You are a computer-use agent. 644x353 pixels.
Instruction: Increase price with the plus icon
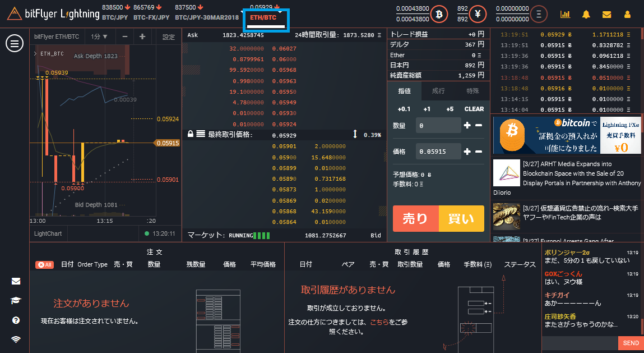[467, 152]
